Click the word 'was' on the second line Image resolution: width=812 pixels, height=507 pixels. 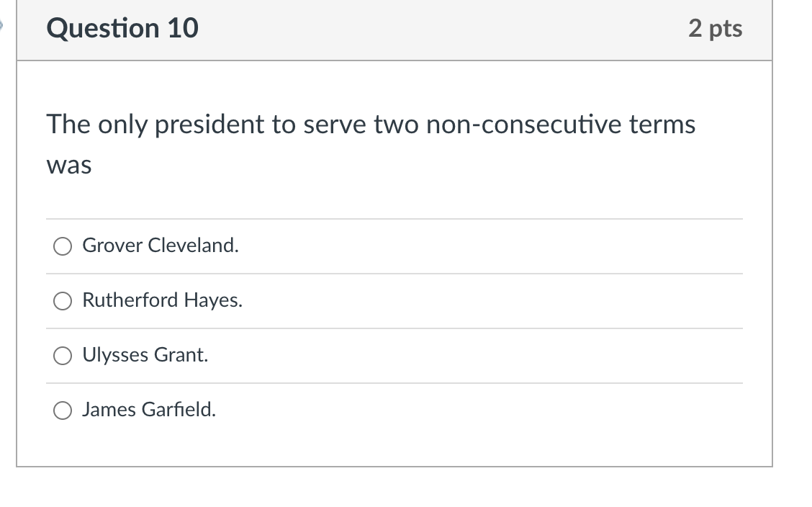click(69, 166)
